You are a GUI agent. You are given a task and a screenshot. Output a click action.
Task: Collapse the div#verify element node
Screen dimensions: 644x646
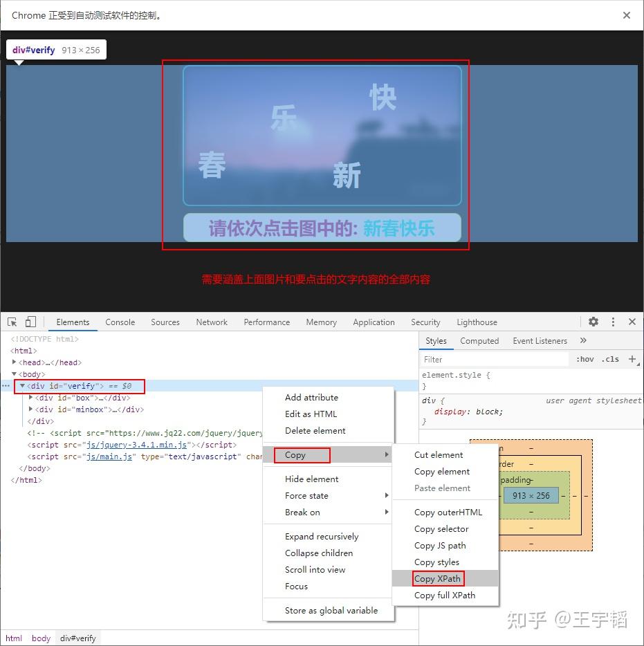pyautogui.click(x=22, y=386)
